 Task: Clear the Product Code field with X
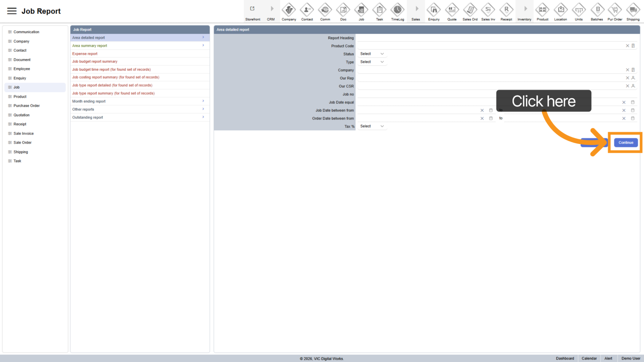pyautogui.click(x=627, y=46)
